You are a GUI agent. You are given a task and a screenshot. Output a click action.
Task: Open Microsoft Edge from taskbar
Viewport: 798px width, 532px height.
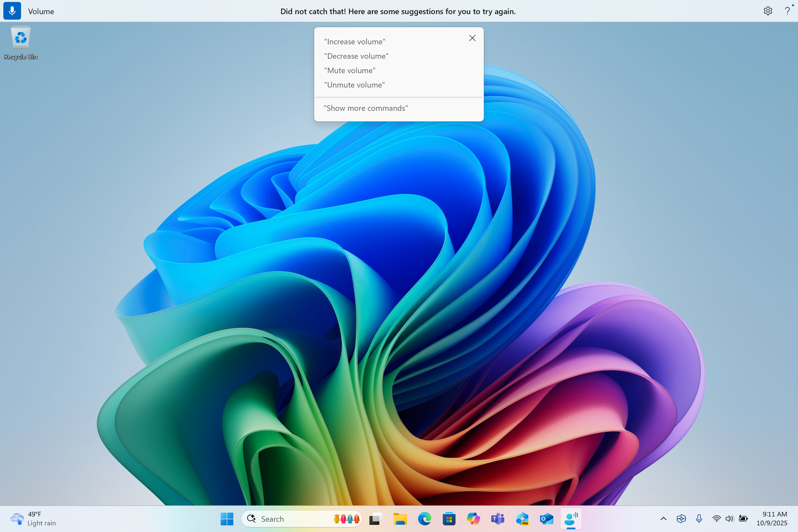pos(425,519)
